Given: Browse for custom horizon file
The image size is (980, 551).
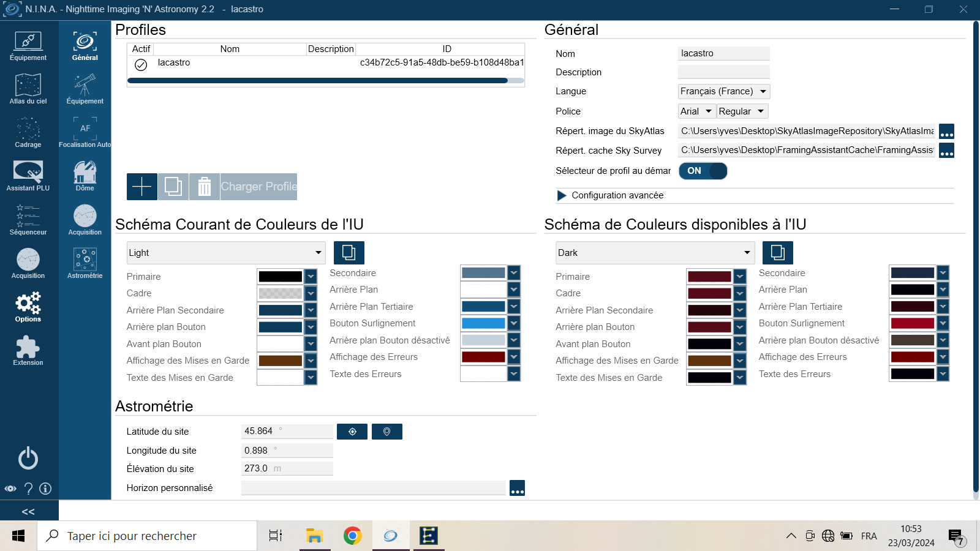Looking at the screenshot, I should coord(518,488).
